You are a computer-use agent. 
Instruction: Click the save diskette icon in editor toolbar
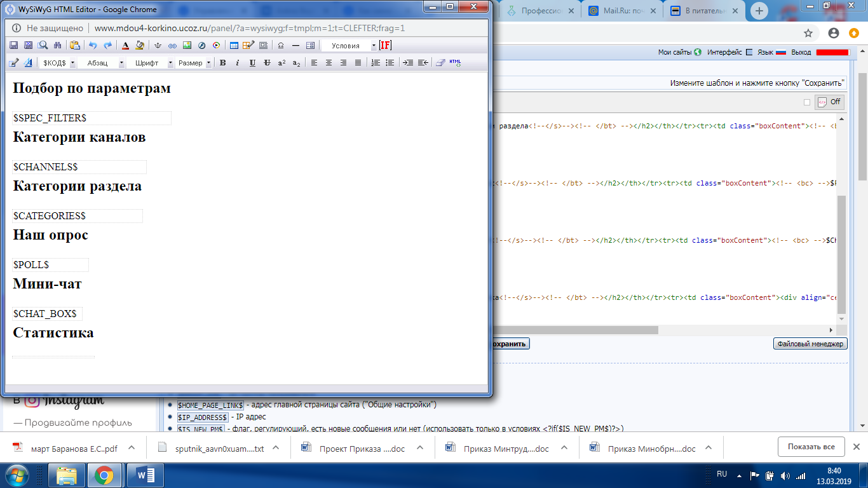pyautogui.click(x=13, y=46)
